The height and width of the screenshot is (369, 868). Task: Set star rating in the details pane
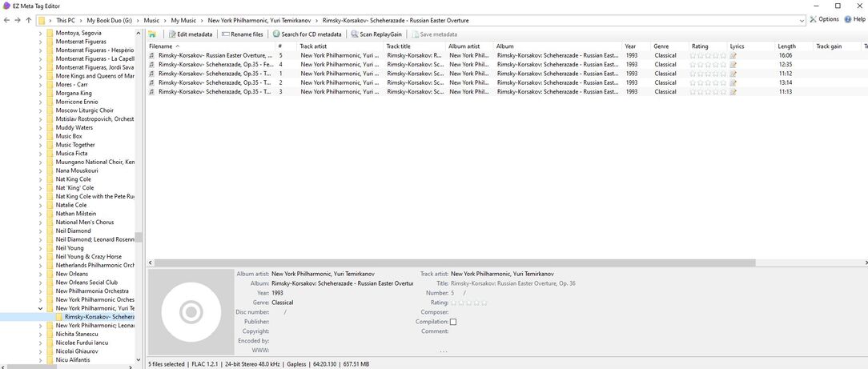pyautogui.click(x=469, y=303)
